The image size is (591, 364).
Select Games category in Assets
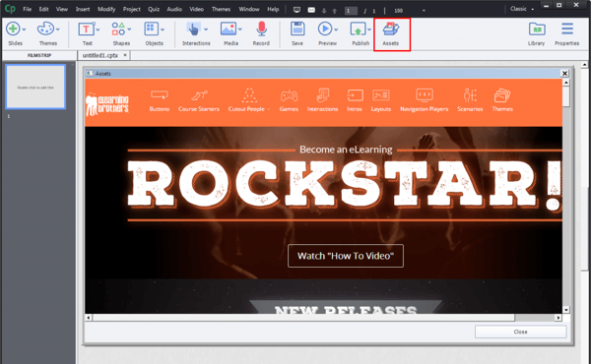(x=289, y=100)
